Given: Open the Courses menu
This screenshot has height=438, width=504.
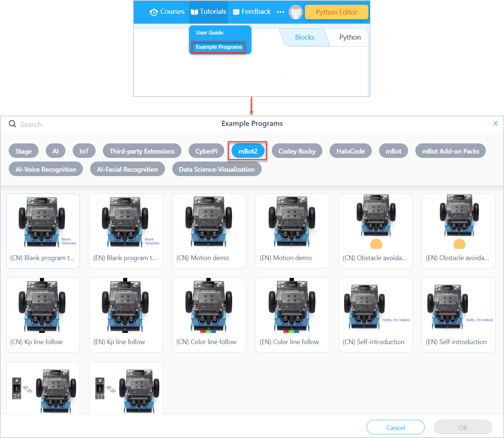Looking at the screenshot, I should pos(167,12).
